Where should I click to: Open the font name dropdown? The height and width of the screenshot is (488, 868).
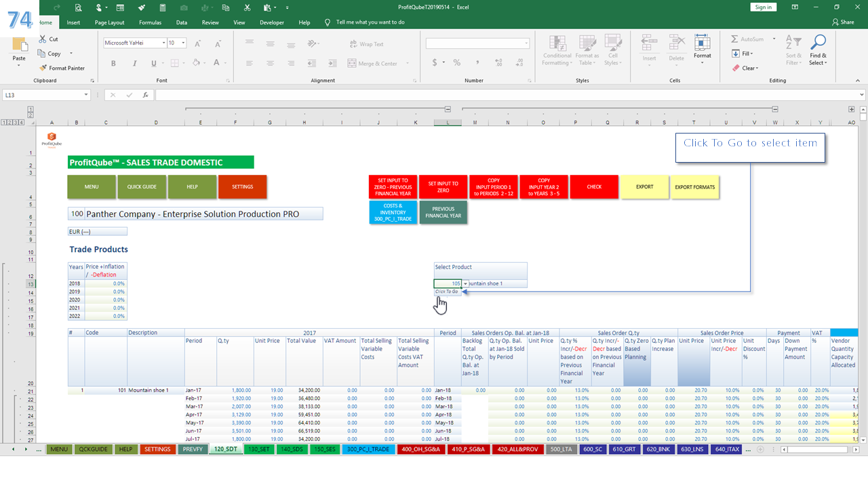(x=163, y=43)
